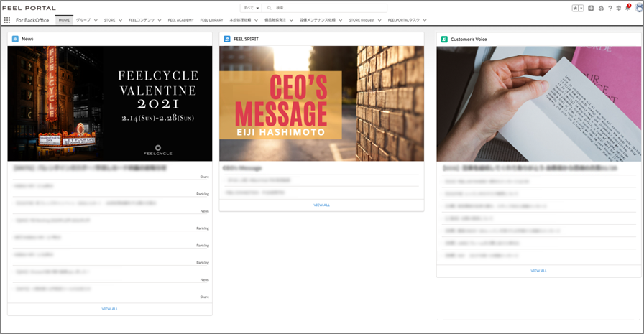Open the FEELコンテンツ tab

(x=142, y=19)
